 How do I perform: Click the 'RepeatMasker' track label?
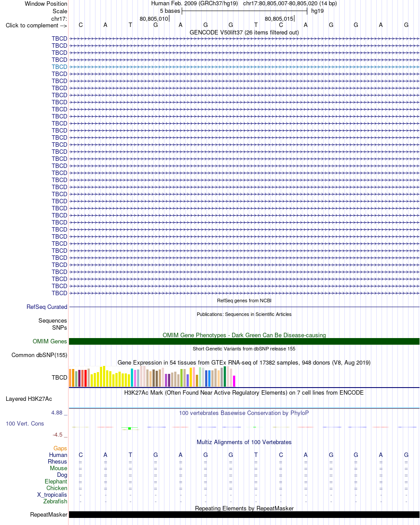49,515
